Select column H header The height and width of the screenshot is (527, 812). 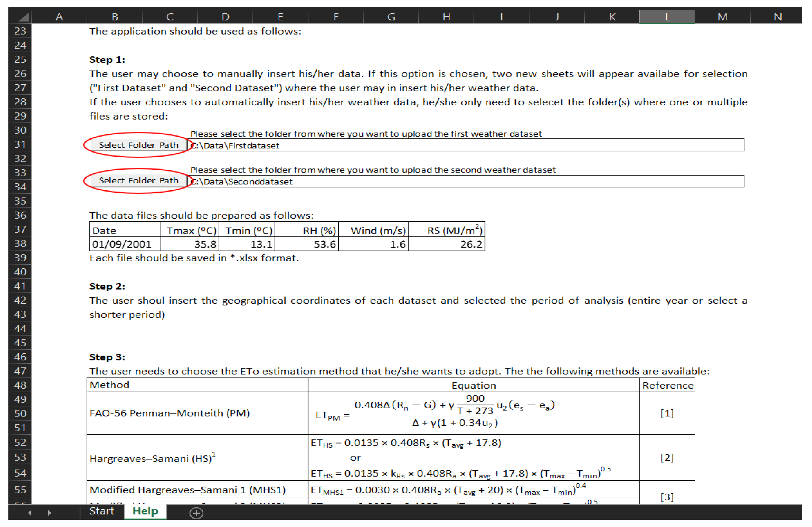point(447,16)
